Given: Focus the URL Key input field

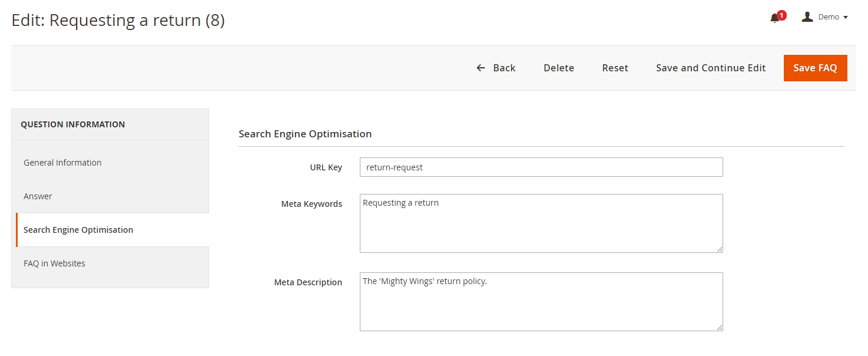Looking at the screenshot, I should (x=541, y=167).
